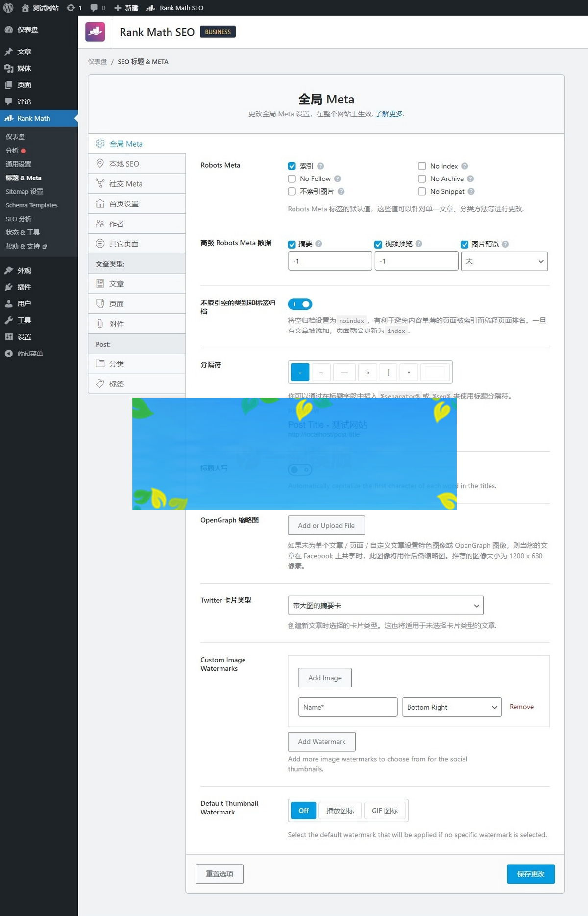Viewport: 588px width, 916px height.
Task: Click the watermark Name input field
Action: pyautogui.click(x=348, y=707)
